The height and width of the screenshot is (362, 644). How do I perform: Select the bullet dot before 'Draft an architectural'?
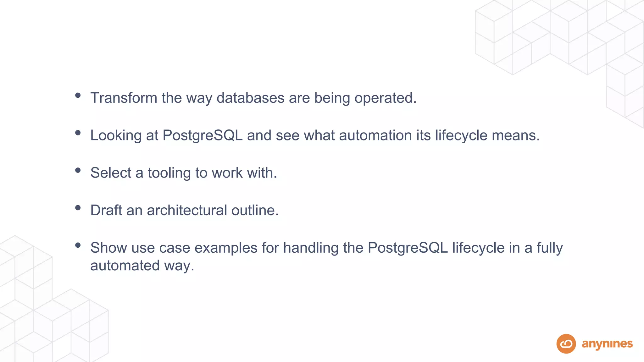pos(78,208)
